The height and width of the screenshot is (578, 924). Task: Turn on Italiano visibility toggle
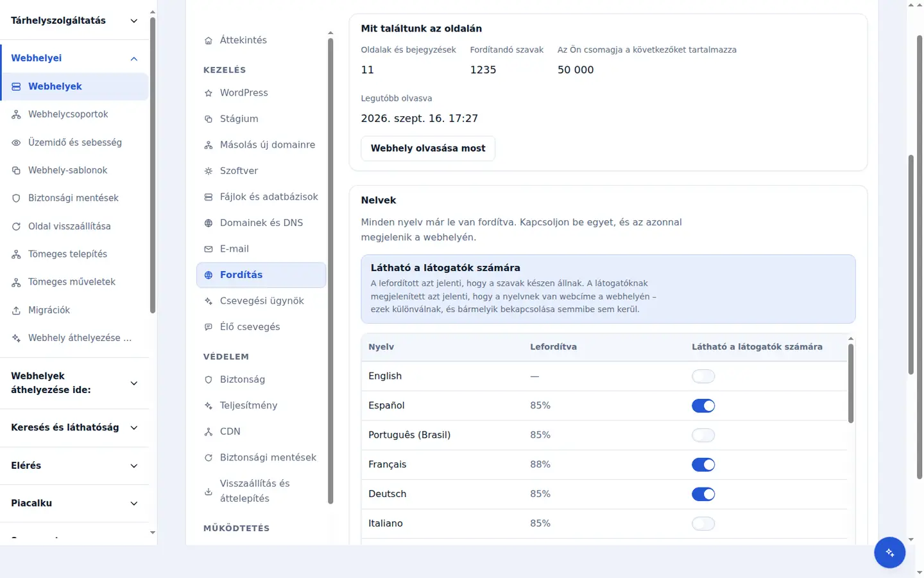pos(703,524)
